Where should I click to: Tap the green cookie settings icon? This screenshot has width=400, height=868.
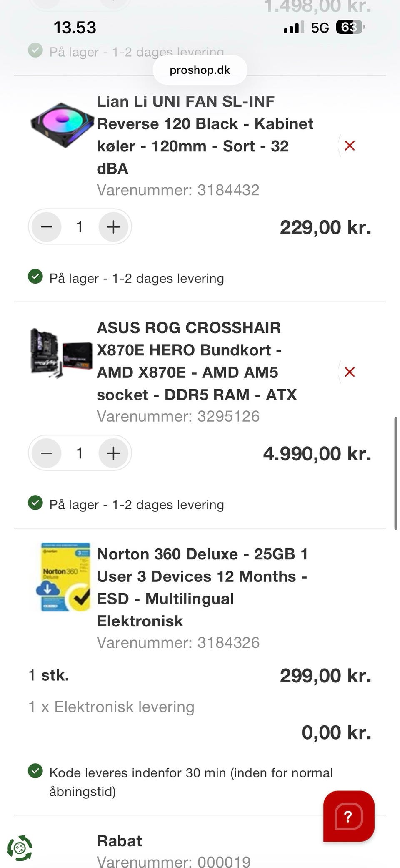point(20,848)
